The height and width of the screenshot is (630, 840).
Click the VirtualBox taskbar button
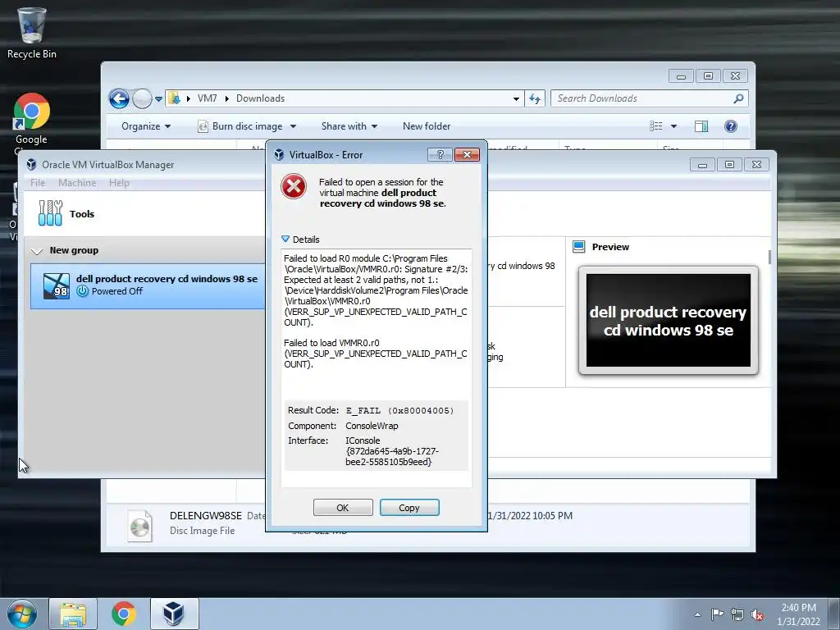click(174, 614)
